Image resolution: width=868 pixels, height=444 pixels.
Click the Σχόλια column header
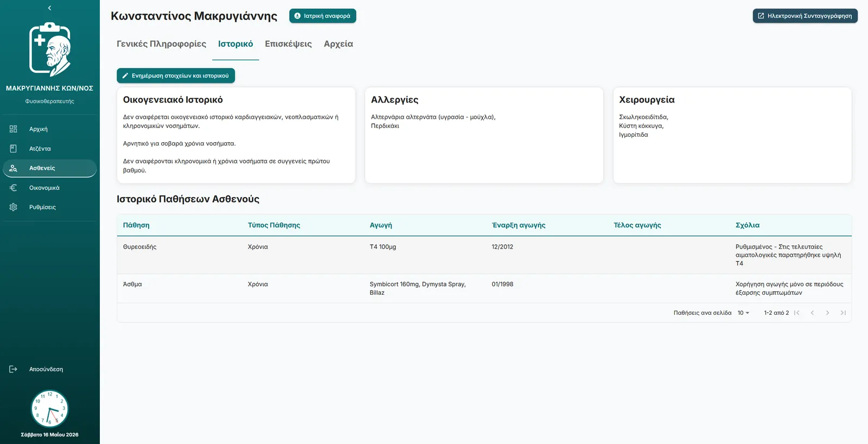[x=748, y=225]
